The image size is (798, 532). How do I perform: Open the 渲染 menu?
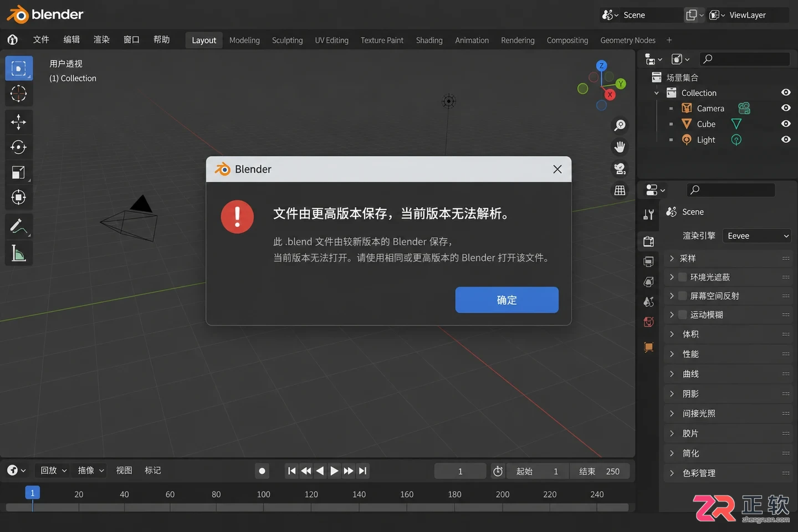pos(101,40)
